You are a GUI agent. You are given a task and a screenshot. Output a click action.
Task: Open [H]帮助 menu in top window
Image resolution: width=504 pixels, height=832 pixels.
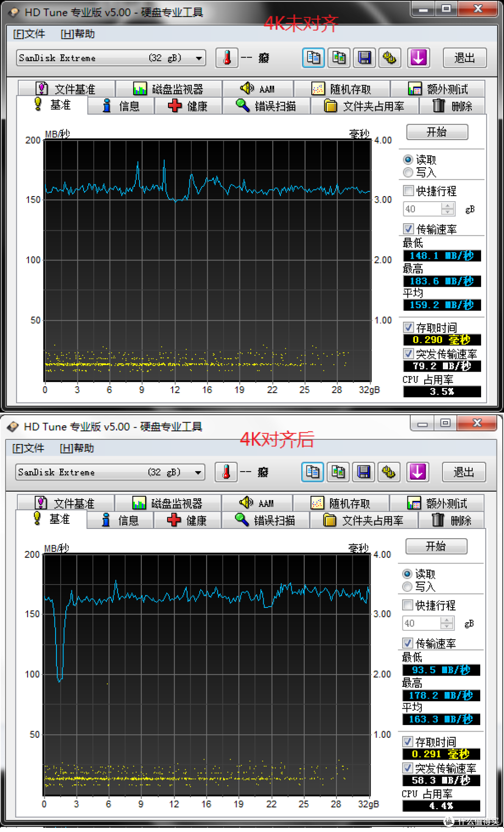78,34
